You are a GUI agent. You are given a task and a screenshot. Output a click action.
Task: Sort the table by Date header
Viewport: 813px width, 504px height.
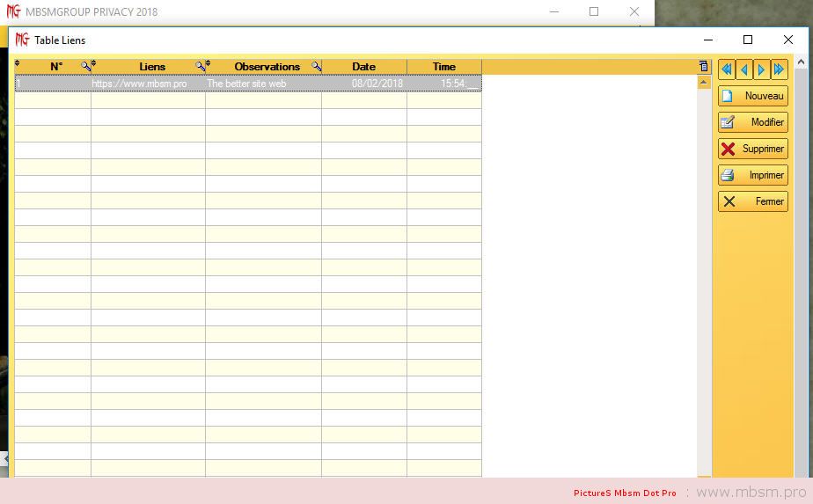363,67
